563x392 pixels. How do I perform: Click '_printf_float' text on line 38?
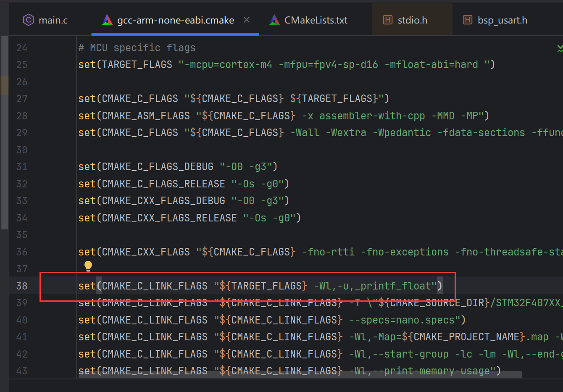[x=393, y=286]
